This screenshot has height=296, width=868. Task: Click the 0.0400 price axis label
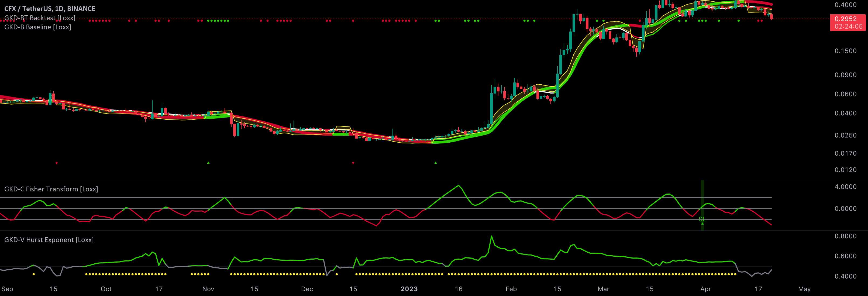(845, 113)
